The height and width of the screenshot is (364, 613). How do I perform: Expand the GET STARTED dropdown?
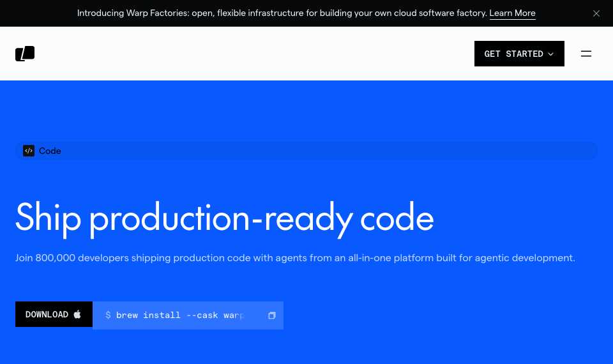(519, 54)
